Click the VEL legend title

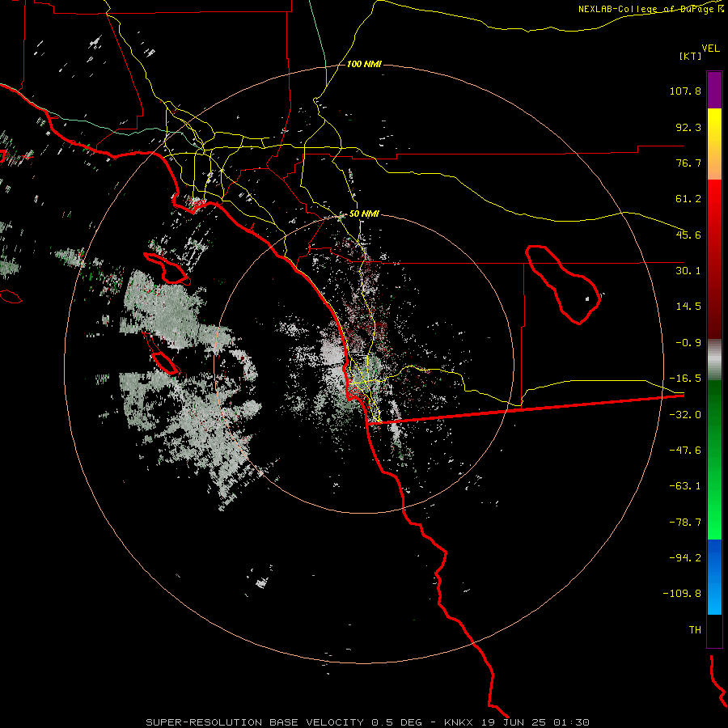[710, 49]
